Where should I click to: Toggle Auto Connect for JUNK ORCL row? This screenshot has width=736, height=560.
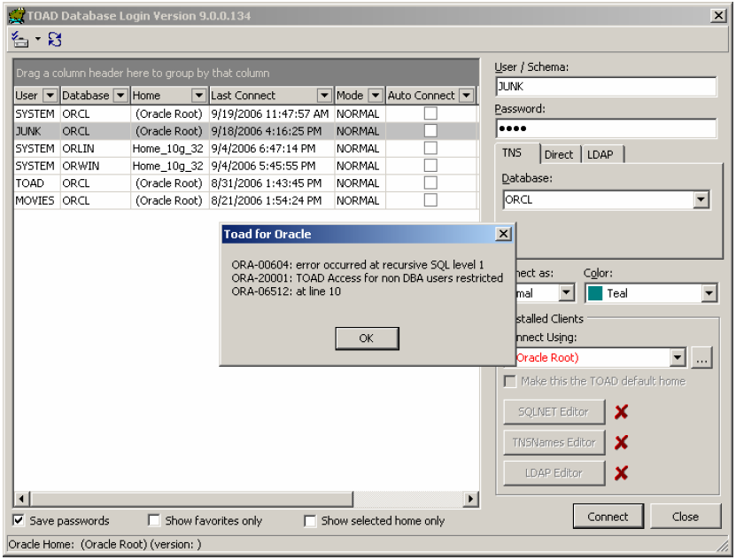tap(430, 131)
